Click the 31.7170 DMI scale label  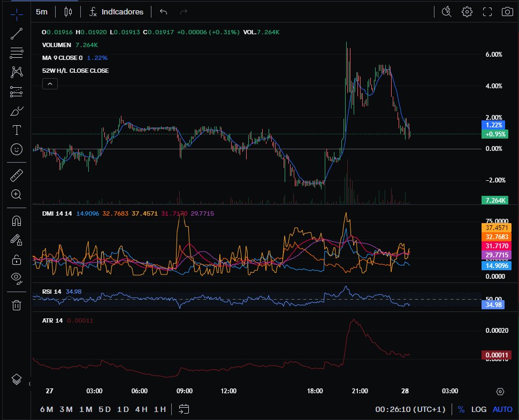[x=497, y=246]
